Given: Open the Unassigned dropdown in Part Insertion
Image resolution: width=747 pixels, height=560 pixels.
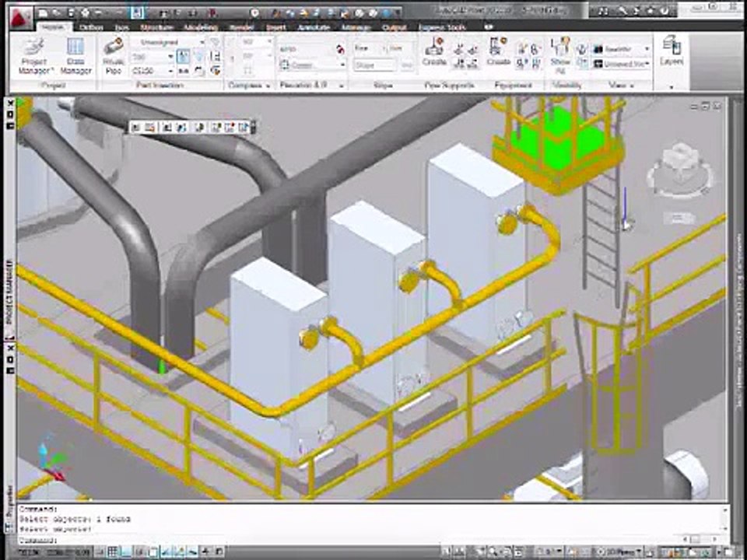Looking at the screenshot, I should pos(168,42).
